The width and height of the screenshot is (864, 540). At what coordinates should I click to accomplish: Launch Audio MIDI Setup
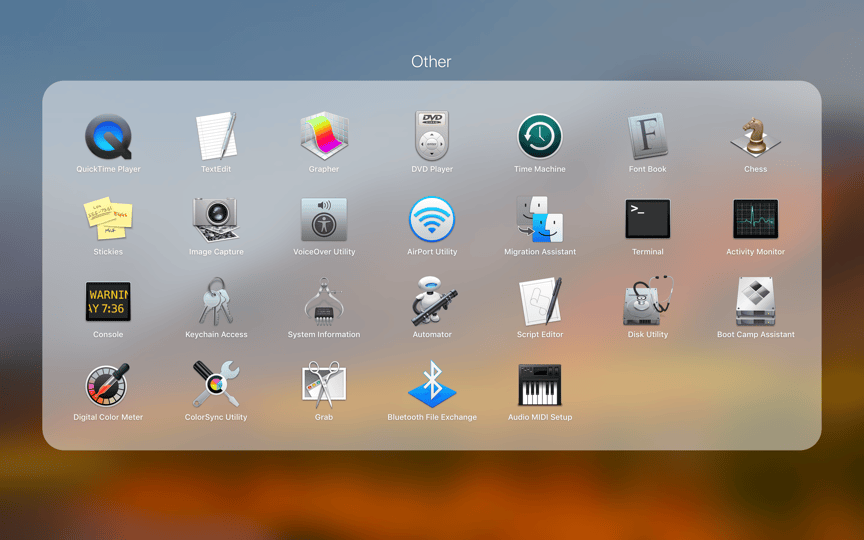pos(540,385)
